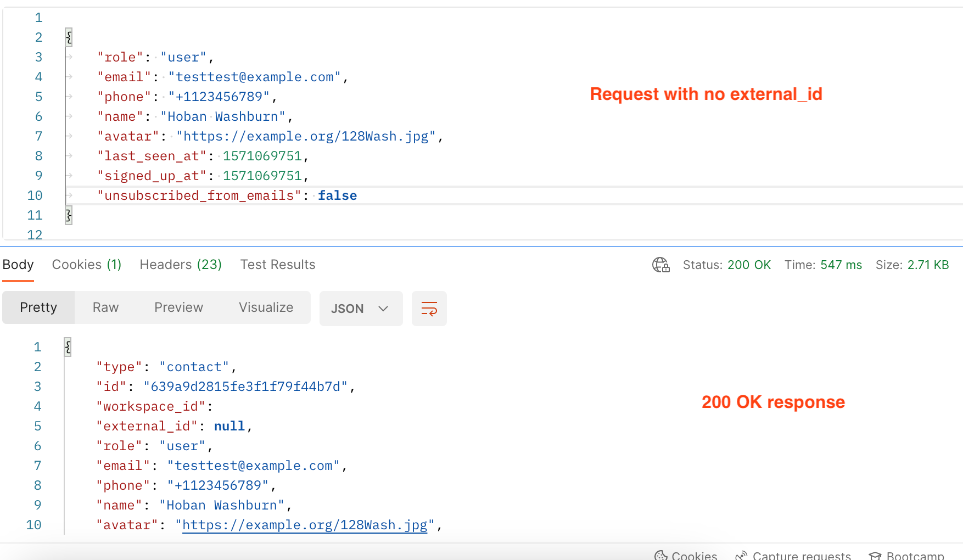
Task: Click the response name value Hoban Washburn
Action: click(222, 505)
